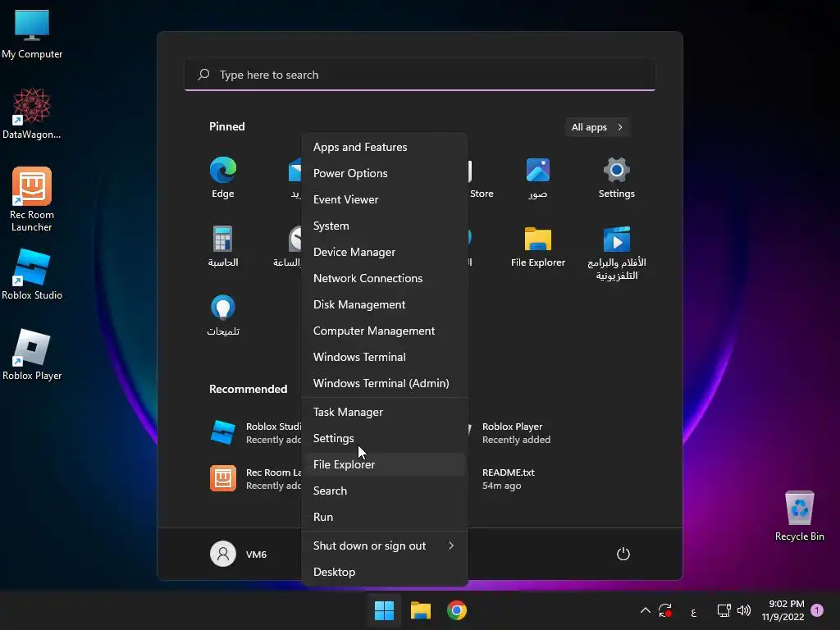Select File Explorer in context menu
This screenshot has width=840, height=630.
click(x=384, y=464)
